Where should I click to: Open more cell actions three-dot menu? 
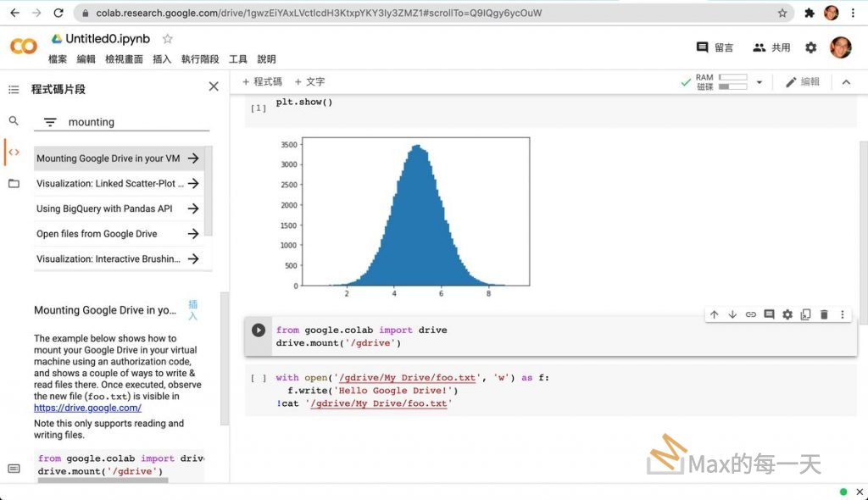click(x=842, y=314)
